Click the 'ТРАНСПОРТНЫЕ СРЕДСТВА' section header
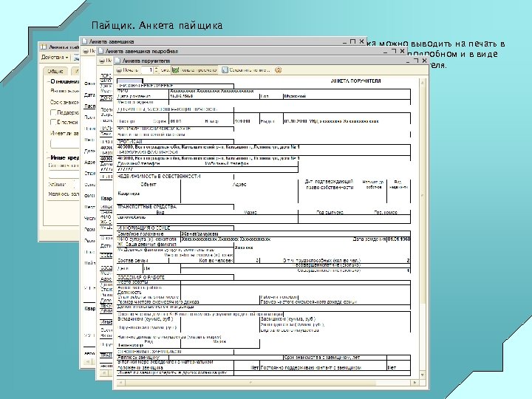 click(147, 206)
